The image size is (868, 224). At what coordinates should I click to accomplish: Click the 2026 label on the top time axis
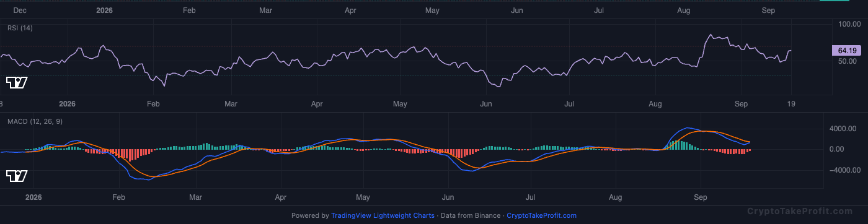(x=104, y=11)
